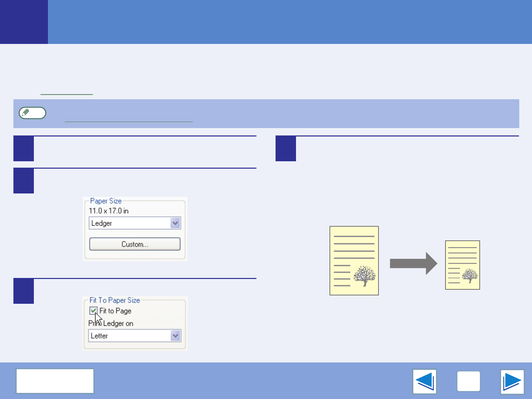Click the pencil note icon

click(32, 113)
